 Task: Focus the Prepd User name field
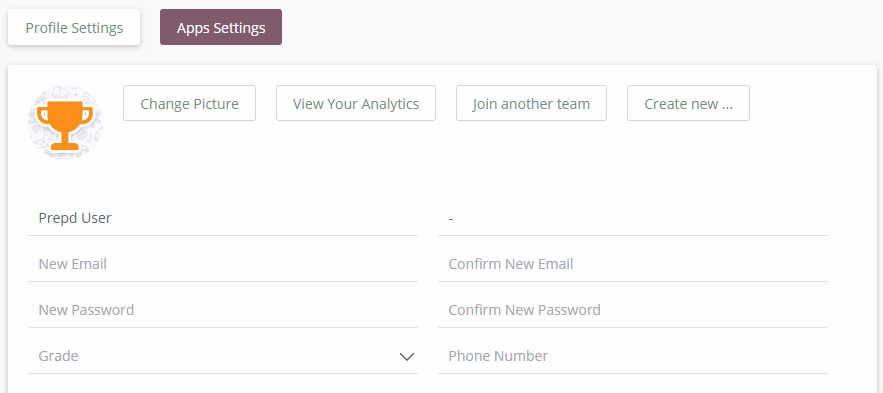(x=223, y=218)
